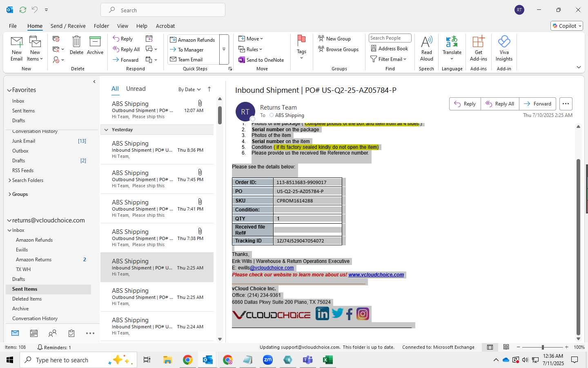Open the File menu
Image resolution: width=588 pixels, height=368 pixels.
13,26
